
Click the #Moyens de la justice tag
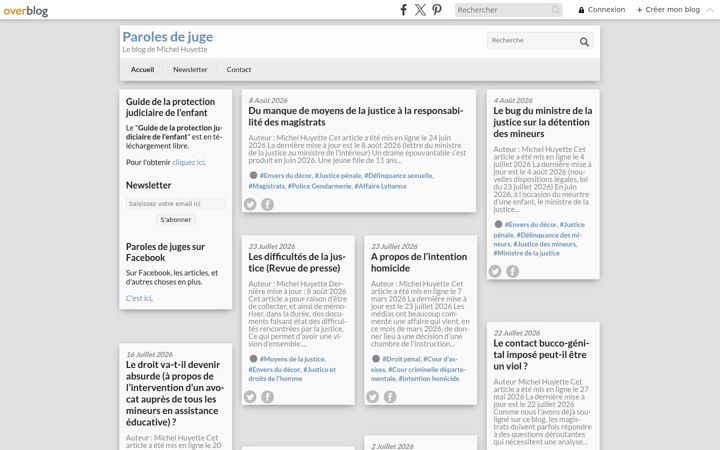(x=292, y=359)
